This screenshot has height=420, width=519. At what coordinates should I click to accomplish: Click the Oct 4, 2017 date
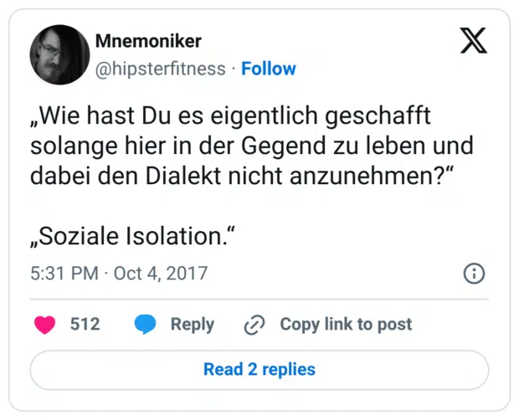(x=161, y=274)
